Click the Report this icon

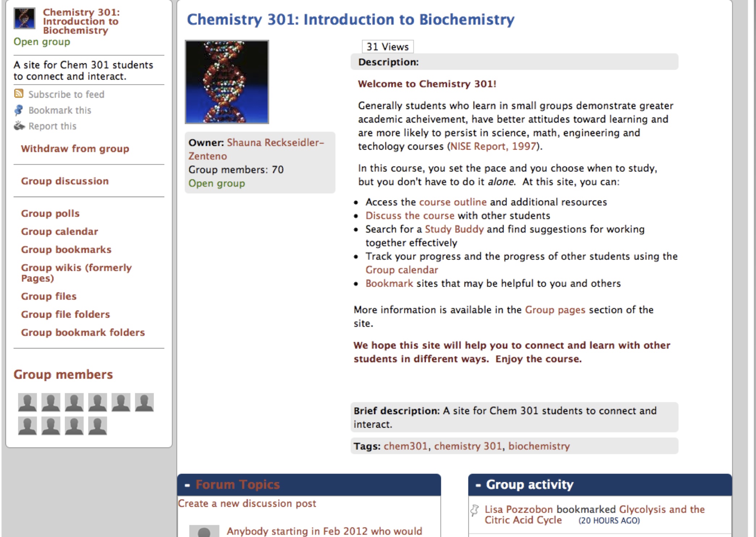tap(19, 126)
